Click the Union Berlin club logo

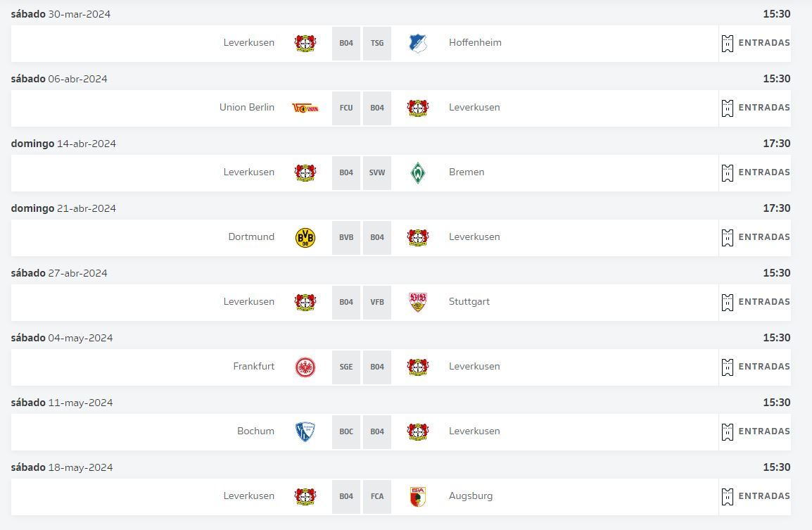pyautogui.click(x=305, y=108)
